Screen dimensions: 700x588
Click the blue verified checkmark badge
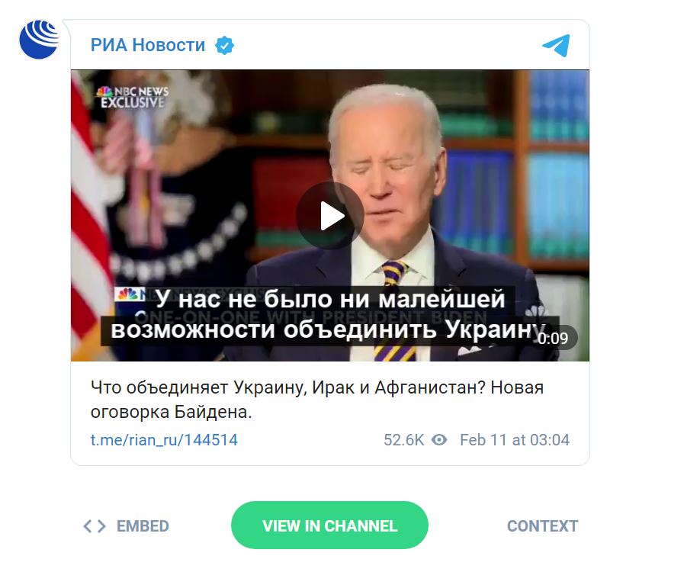pos(224,45)
